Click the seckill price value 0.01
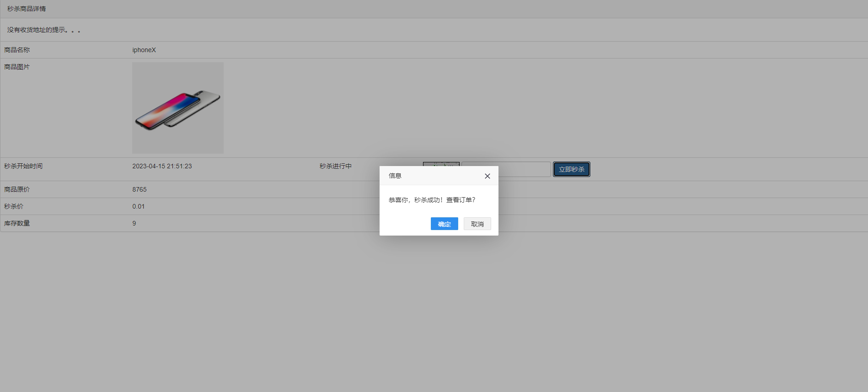This screenshot has width=868, height=392. [x=139, y=206]
